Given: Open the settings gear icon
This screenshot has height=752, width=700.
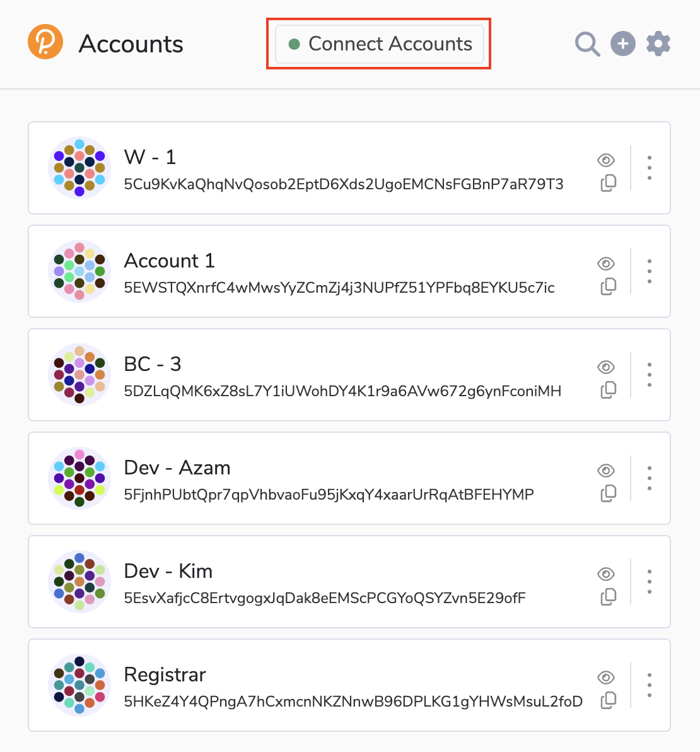Looking at the screenshot, I should [658, 44].
